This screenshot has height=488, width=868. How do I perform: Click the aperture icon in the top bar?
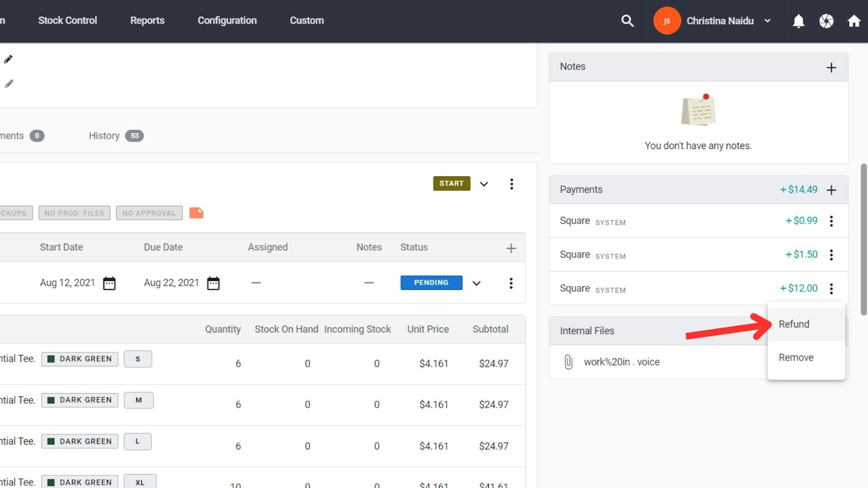click(826, 21)
